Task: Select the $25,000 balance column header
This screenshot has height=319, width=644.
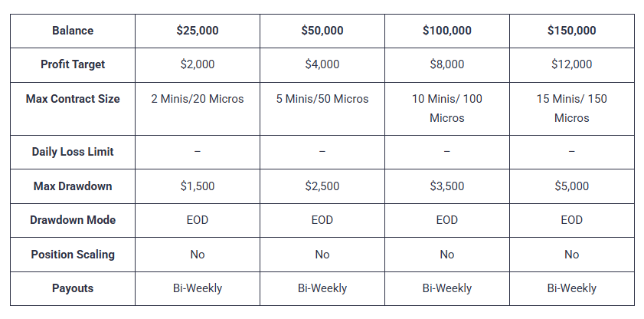Action: [198, 31]
